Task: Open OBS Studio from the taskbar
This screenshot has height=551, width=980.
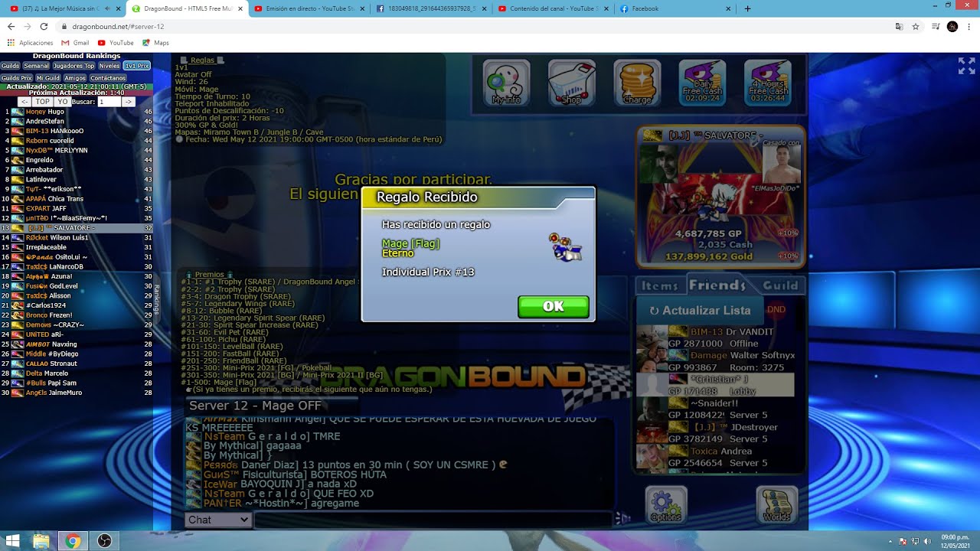Action: [105, 541]
